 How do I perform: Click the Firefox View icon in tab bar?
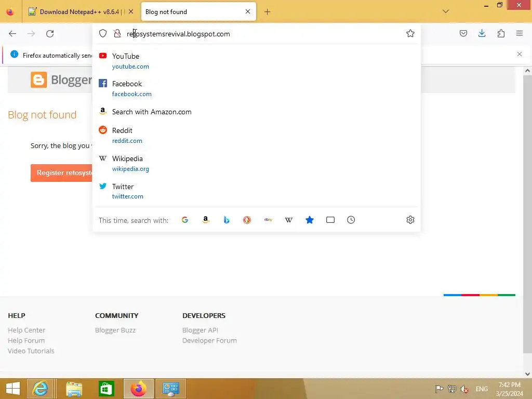(x=10, y=12)
